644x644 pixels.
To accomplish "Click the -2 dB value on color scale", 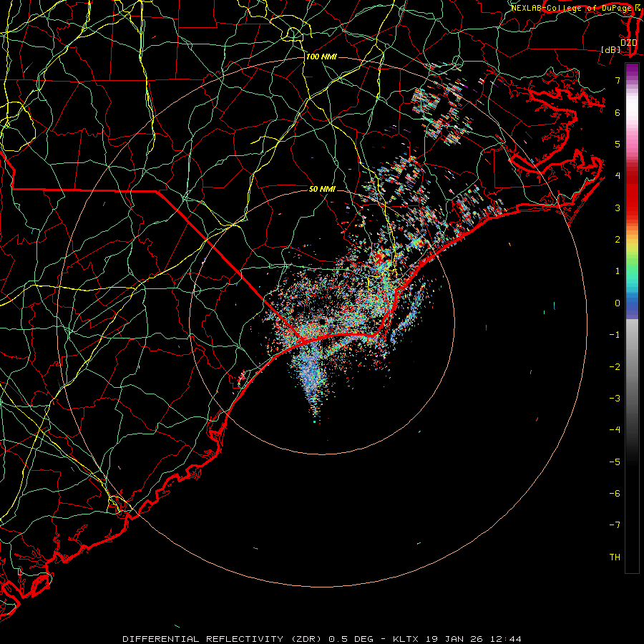I will 615,367.
